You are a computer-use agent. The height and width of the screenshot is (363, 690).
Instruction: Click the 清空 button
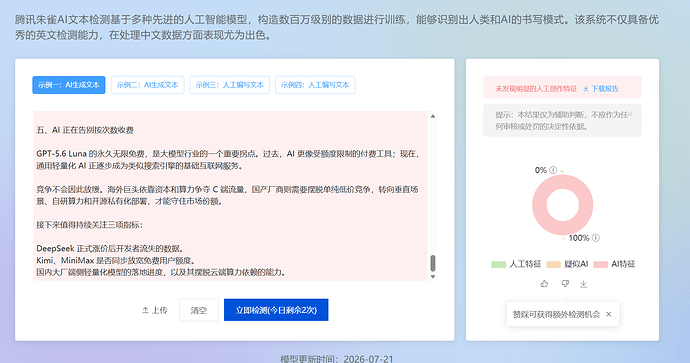click(198, 310)
